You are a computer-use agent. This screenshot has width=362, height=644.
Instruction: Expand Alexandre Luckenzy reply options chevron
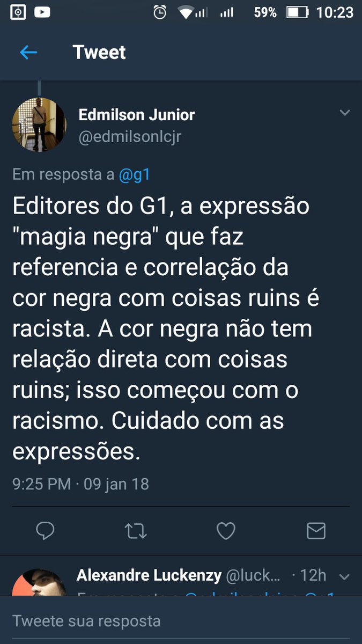(345, 577)
